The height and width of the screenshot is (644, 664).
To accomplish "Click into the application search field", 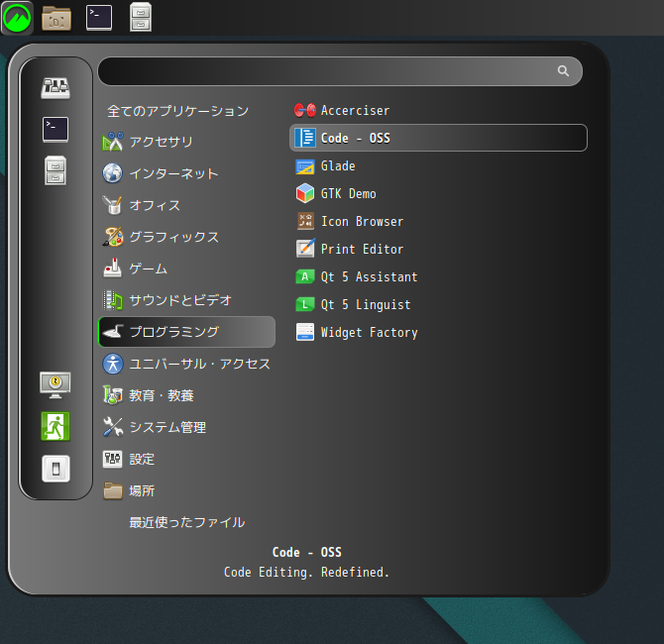I will pyautogui.click(x=340, y=71).
